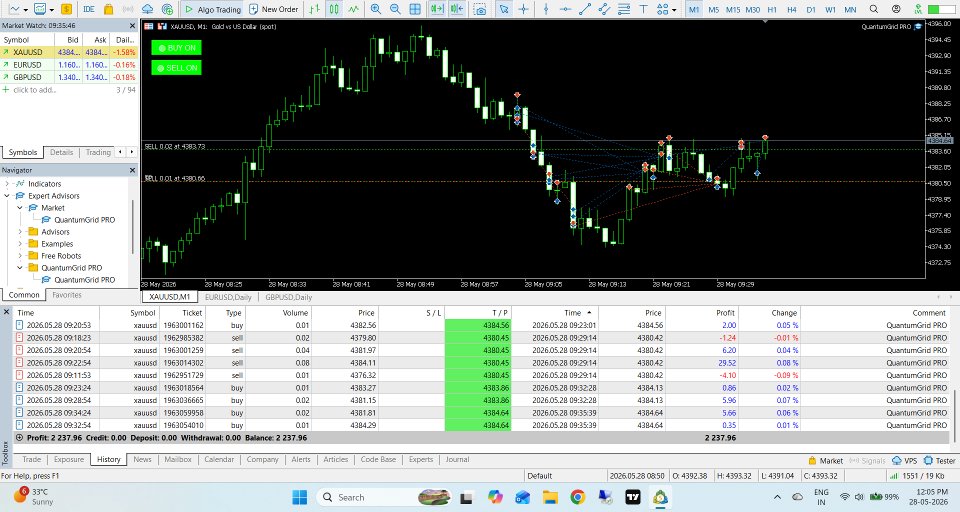
Task: Open the shapes objects dropdown arrow
Action: [x=674, y=10]
